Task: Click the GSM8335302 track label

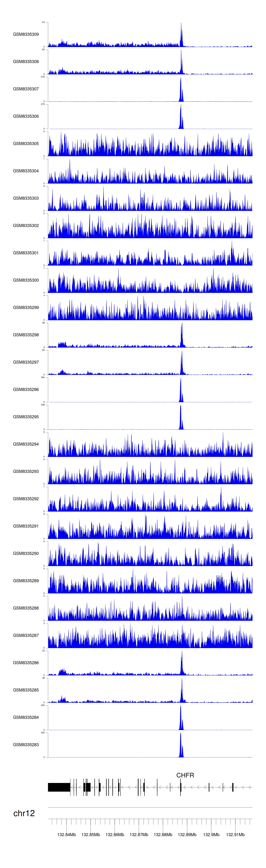Action: pyautogui.click(x=26, y=226)
